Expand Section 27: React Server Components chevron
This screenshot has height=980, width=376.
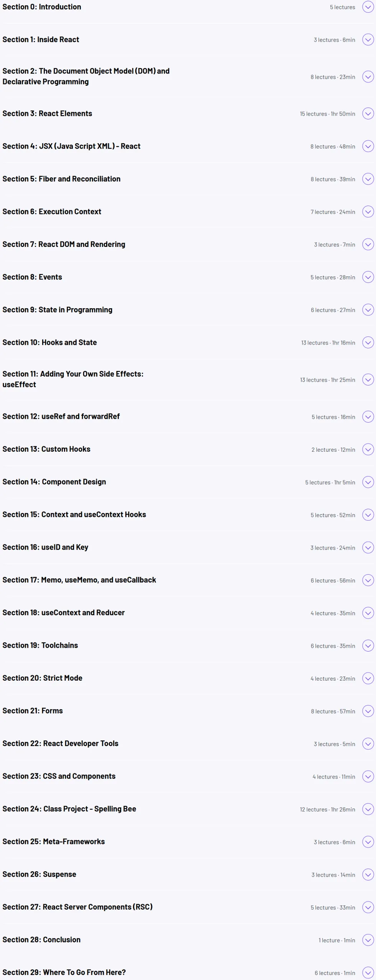[x=368, y=907]
